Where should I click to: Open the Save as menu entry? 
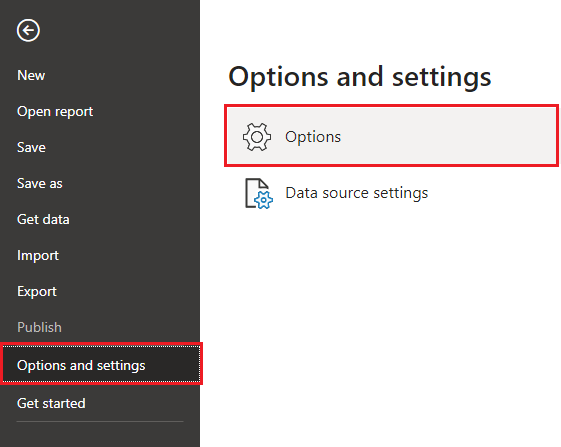40,184
